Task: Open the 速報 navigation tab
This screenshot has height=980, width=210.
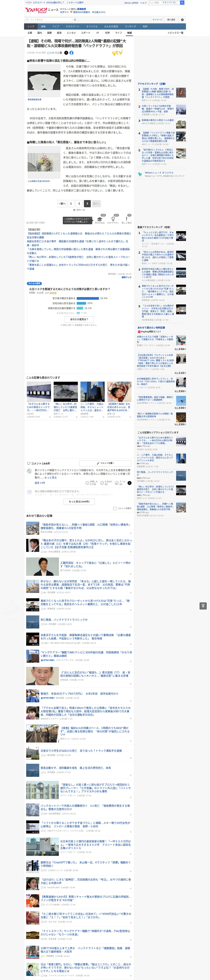Action: [43, 27]
